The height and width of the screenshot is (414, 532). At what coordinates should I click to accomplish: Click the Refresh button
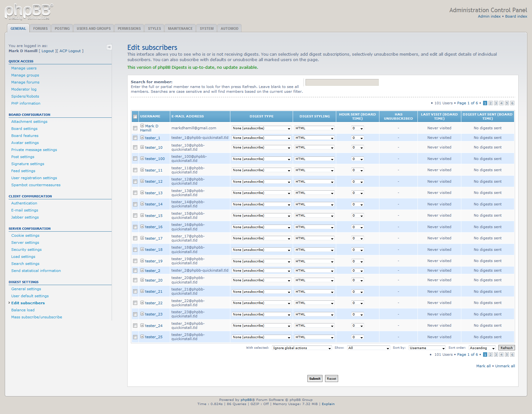click(506, 348)
